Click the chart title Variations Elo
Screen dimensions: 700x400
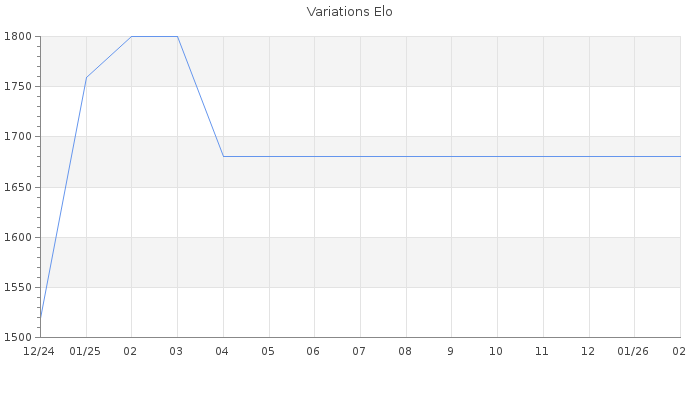(349, 12)
